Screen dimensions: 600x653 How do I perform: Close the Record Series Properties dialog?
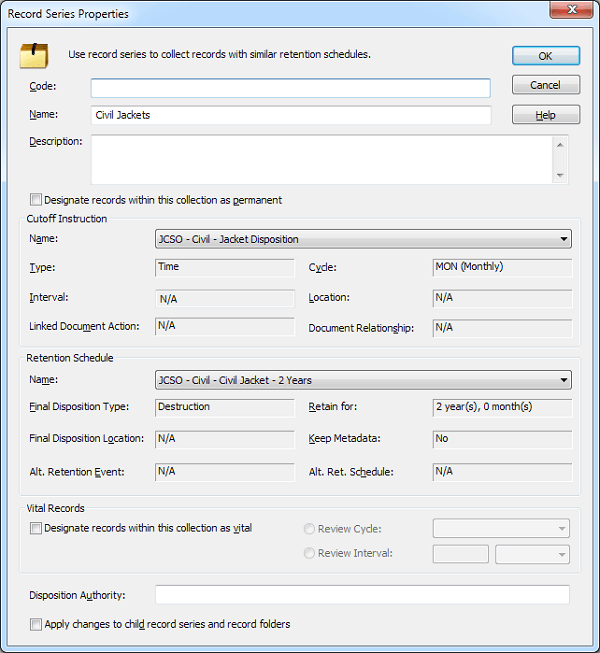tap(571, 10)
